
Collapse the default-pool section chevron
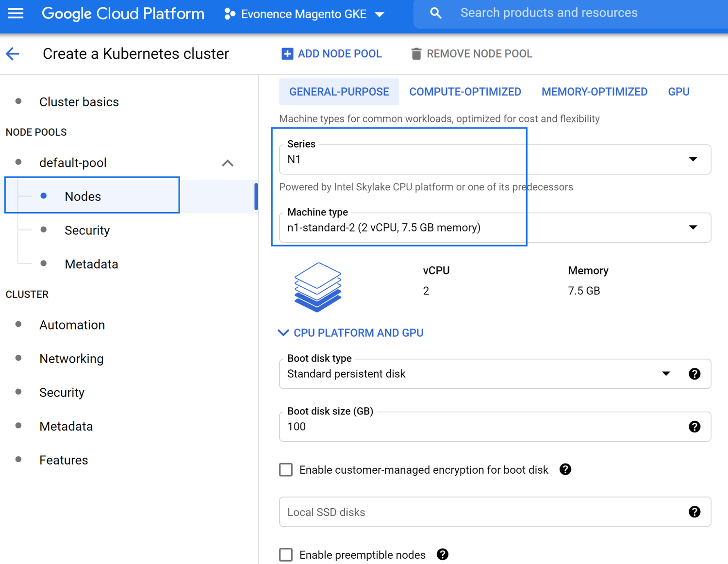click(x=228, y=163)
